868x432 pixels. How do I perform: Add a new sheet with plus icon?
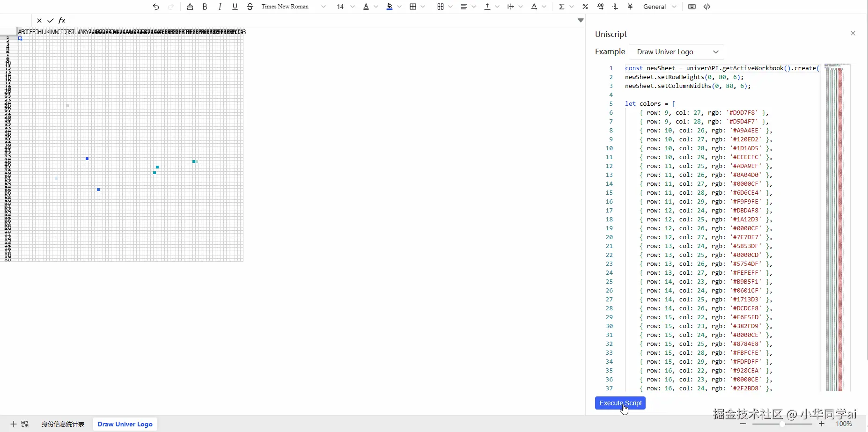14,424
